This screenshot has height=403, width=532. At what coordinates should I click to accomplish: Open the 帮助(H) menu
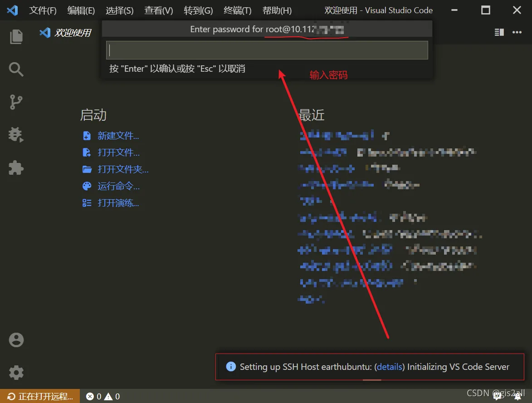click(277, 10)
